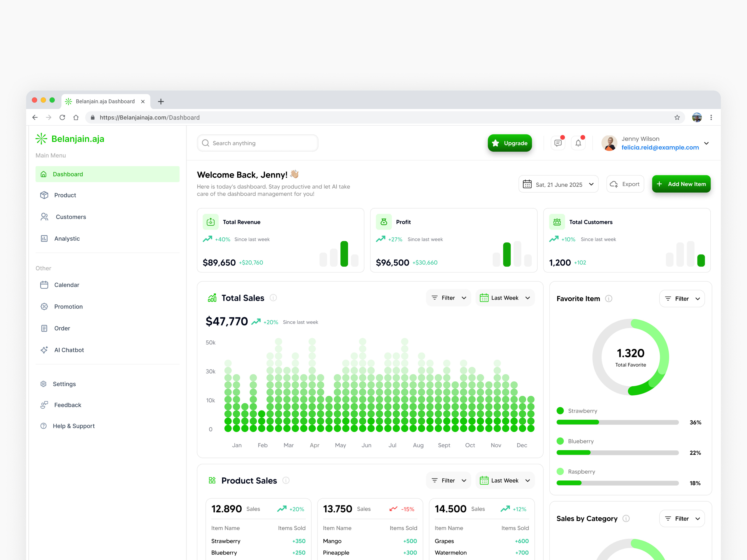
Task: Click the browser reload icon
Action: pyautogui.click(x=62, y=117)
